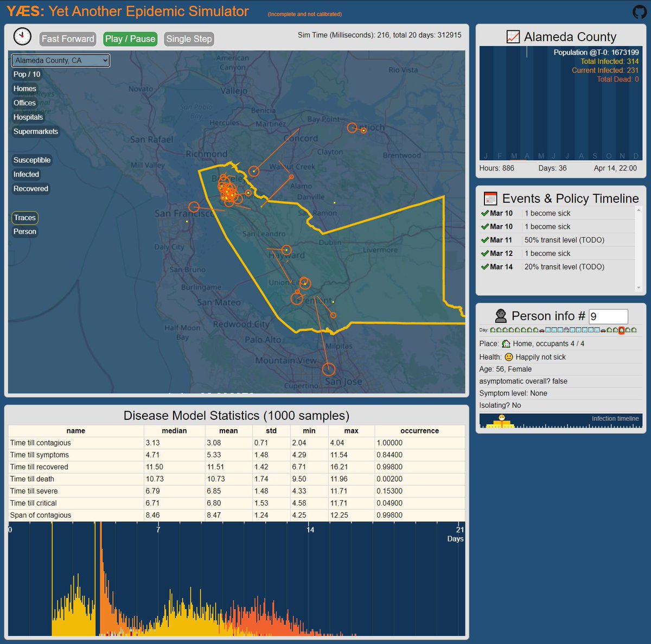Click the "Total Dead: 0" stat

click(618, 79)
